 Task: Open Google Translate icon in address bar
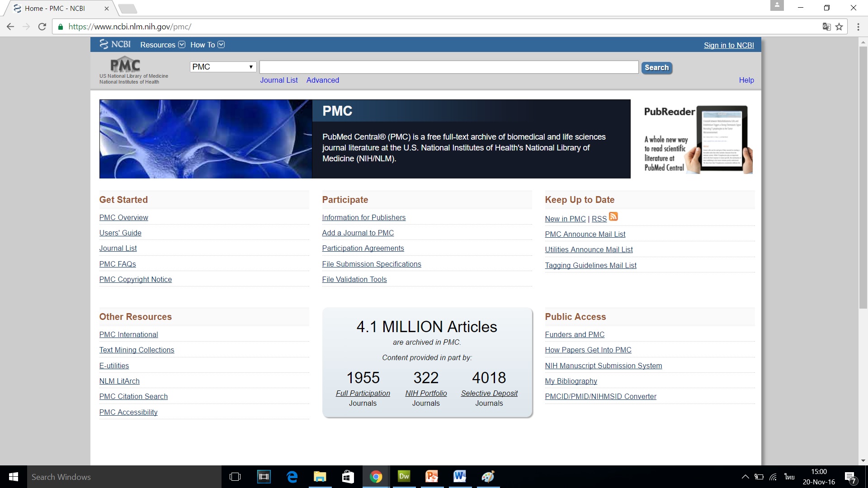pyautogui.click(x=826, y=27)
